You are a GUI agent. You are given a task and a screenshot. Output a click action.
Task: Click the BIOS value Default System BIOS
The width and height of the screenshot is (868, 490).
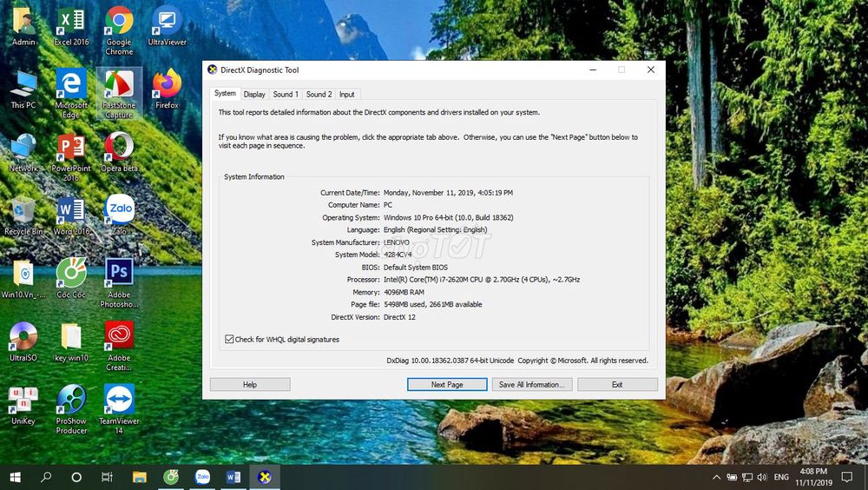(416, 268)
